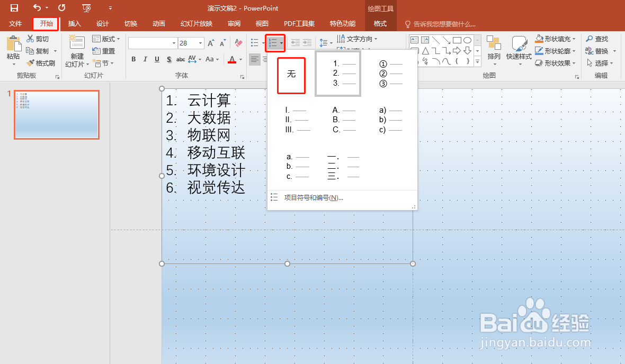625x364 pixels.
Task: Open 形状轮廓 shape outline dropdown
Action: tap(556, 51)
